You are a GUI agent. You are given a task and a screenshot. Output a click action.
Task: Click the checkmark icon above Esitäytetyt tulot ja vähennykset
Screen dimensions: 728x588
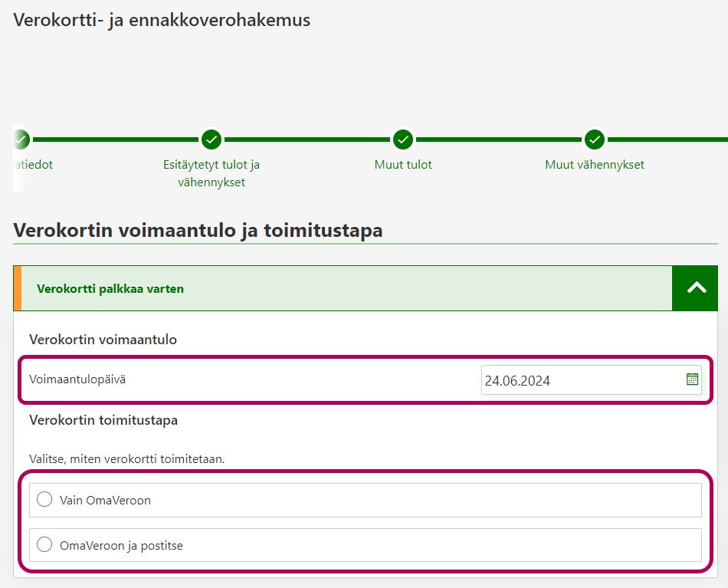[x=212, y=140]
